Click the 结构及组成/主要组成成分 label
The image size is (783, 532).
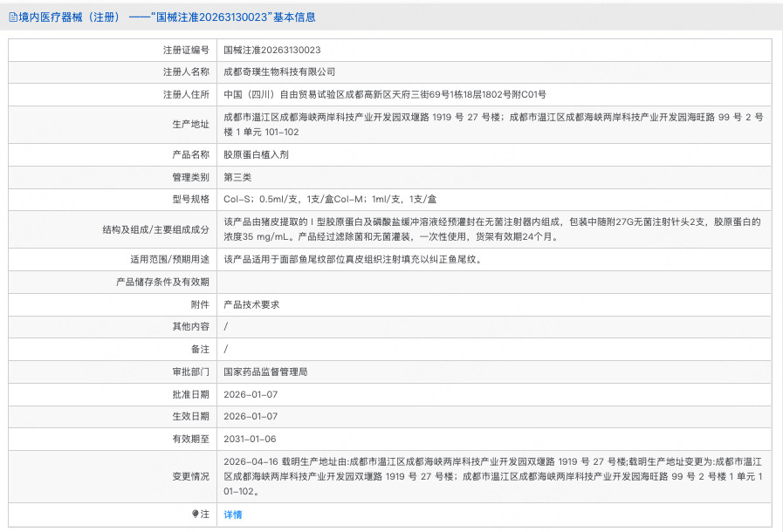(x=155, y=229)
